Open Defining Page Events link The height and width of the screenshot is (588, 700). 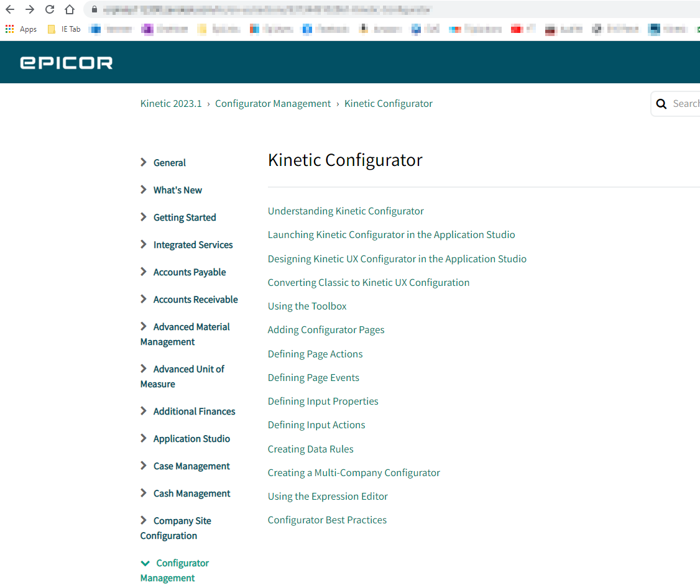pyautogui.click(x=313, y=377)
